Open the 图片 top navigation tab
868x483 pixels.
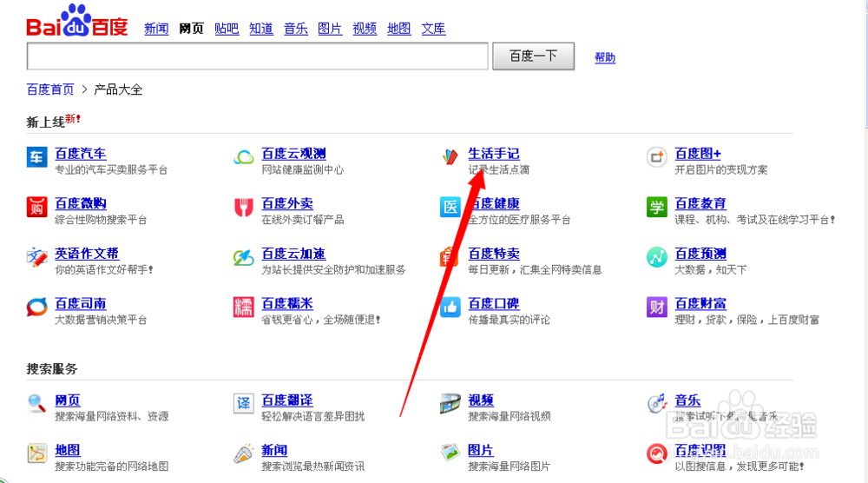point(330,29)
